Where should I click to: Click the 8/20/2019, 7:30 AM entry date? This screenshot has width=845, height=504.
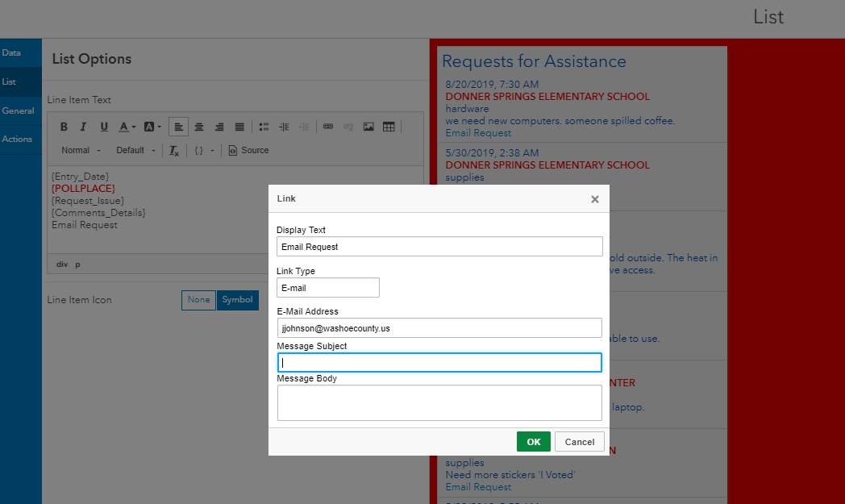click(x=492, y=84)
